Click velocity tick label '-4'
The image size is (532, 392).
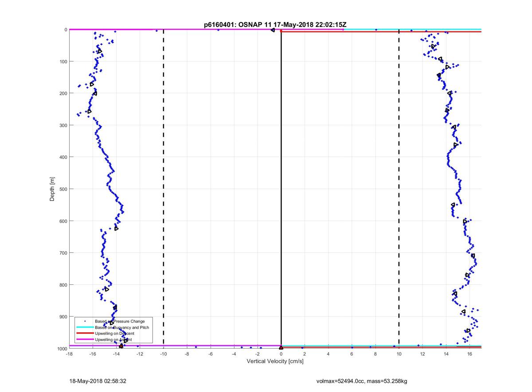coord(234,354)
